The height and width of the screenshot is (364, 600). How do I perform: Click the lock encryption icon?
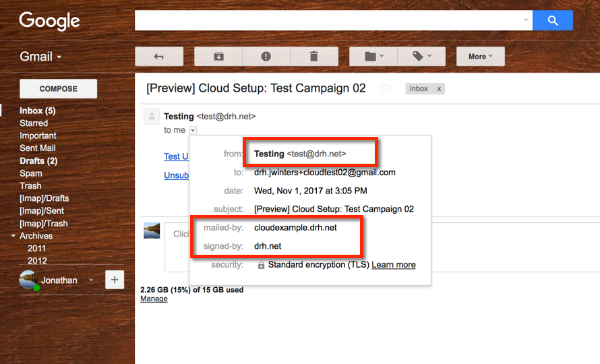coord(261,265)
